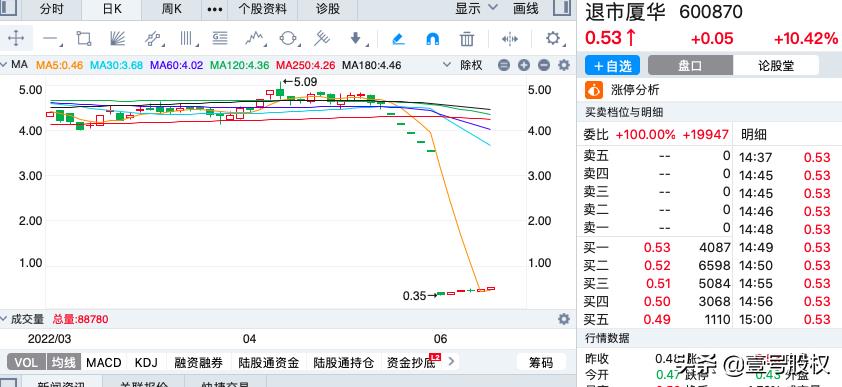Select the 论股堂 tab
The width and height of the screenshot is (842, 387).
pos(776,65)
